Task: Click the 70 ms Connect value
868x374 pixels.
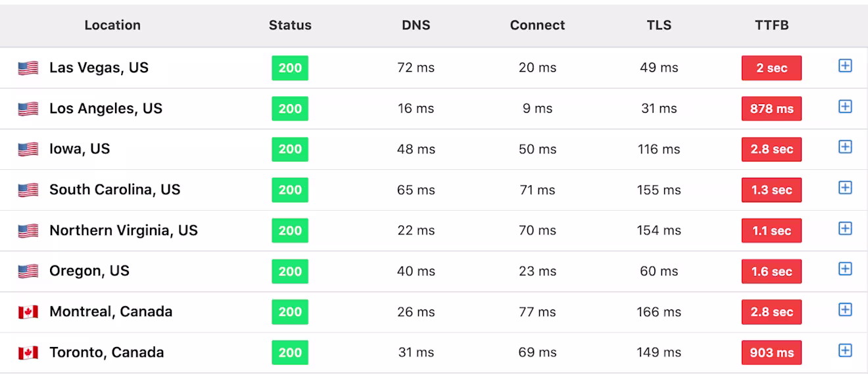Action: (x=537, y=230)
